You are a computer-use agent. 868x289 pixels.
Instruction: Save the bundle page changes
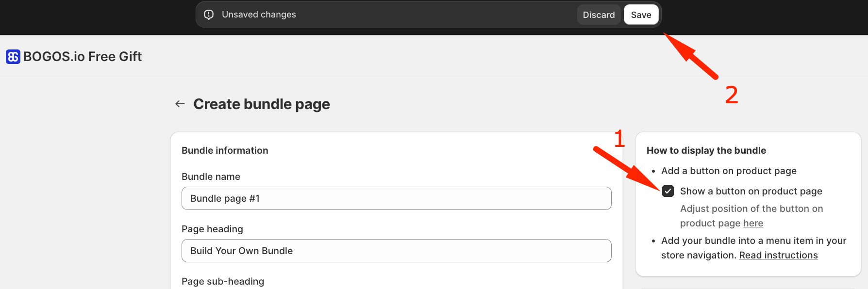click(x=641, y=15)
